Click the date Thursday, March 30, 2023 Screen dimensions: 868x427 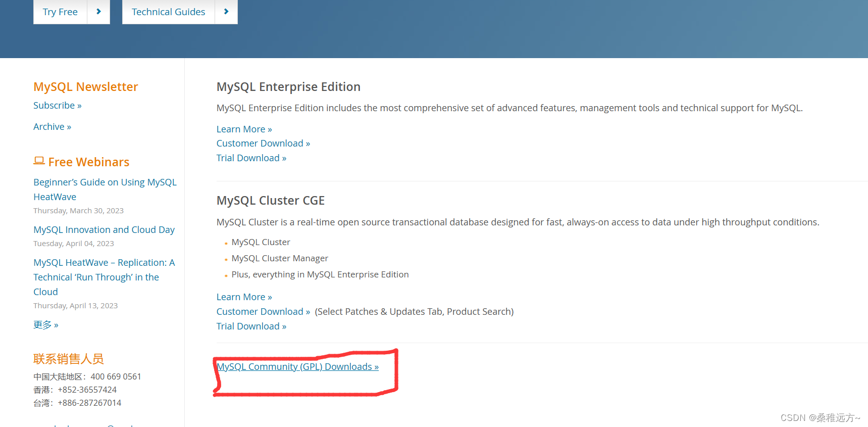click(78, 210)
